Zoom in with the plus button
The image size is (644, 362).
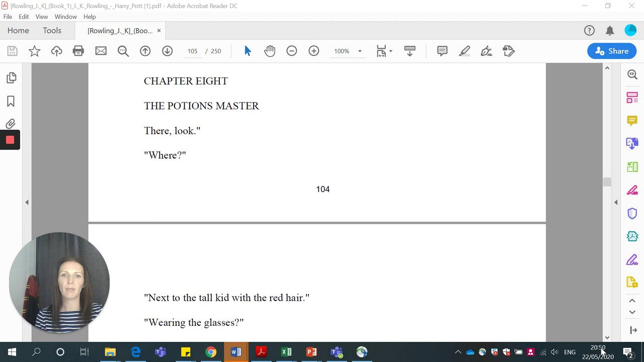click(x=314, y=51)
